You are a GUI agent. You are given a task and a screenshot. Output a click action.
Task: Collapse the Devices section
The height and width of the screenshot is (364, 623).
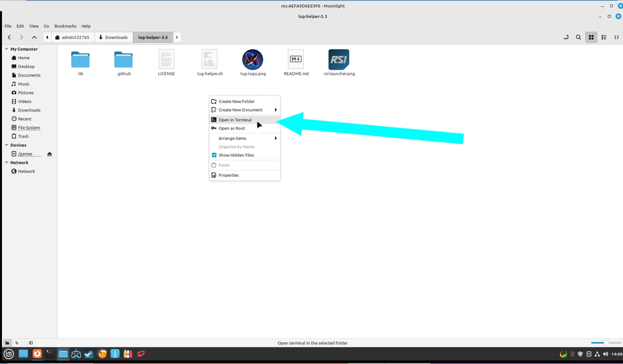click(x=7, y=145)
